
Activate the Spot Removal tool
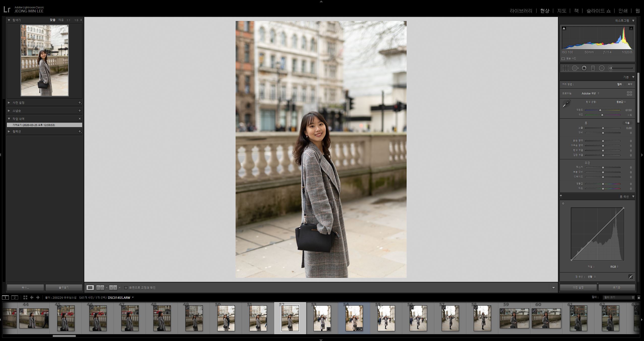575,68
